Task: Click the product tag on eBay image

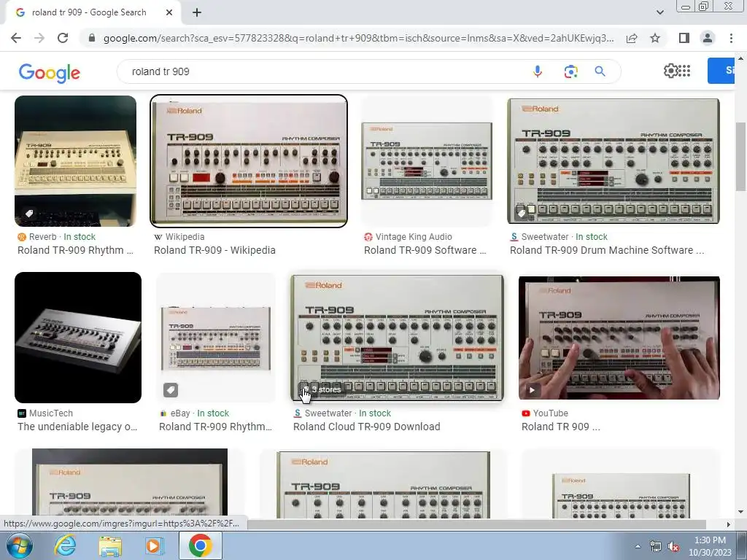Action: click(171, 390)
